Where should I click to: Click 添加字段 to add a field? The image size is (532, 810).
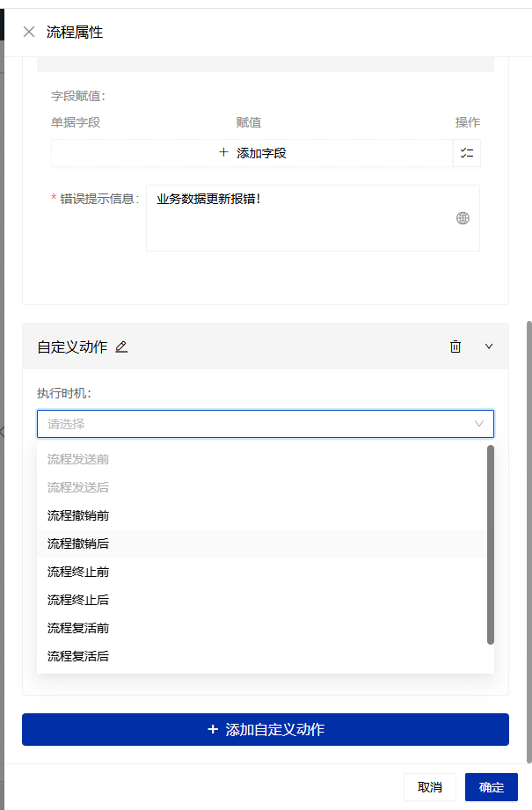(252, 153)
